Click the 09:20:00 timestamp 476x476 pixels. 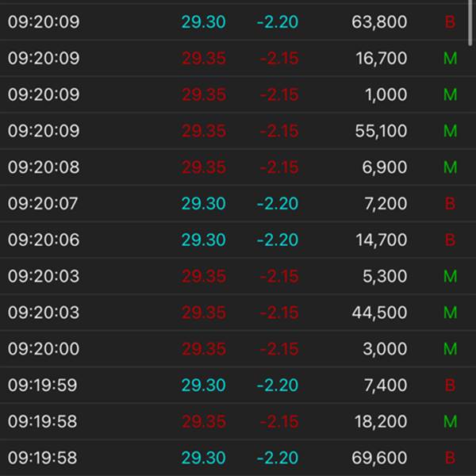coord(44,349)
